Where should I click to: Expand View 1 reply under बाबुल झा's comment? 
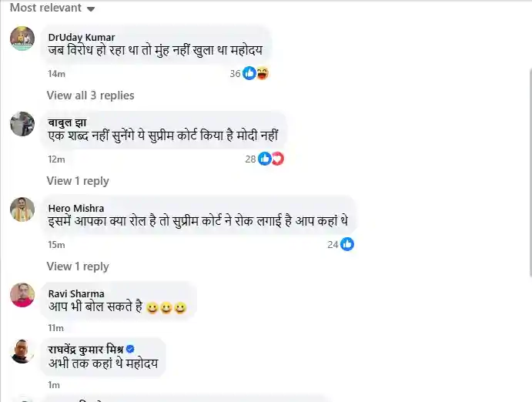[x=78, y=181]
